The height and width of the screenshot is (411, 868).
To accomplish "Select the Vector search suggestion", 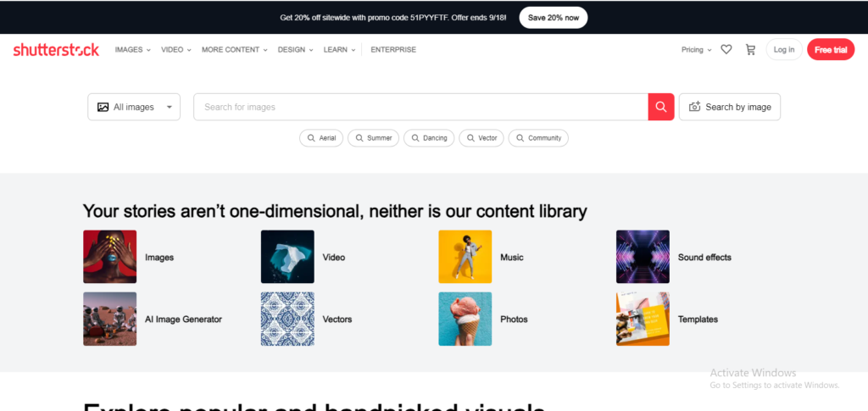I will click(481, 138).
